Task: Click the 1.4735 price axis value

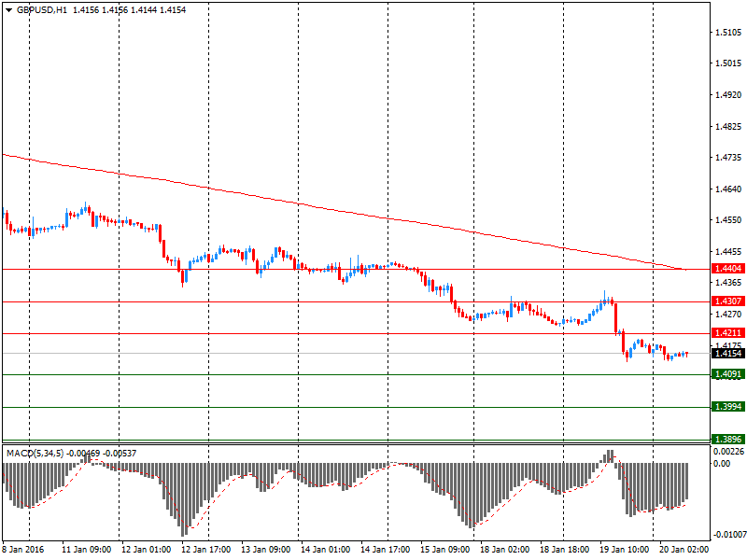Action: [729, 157]
